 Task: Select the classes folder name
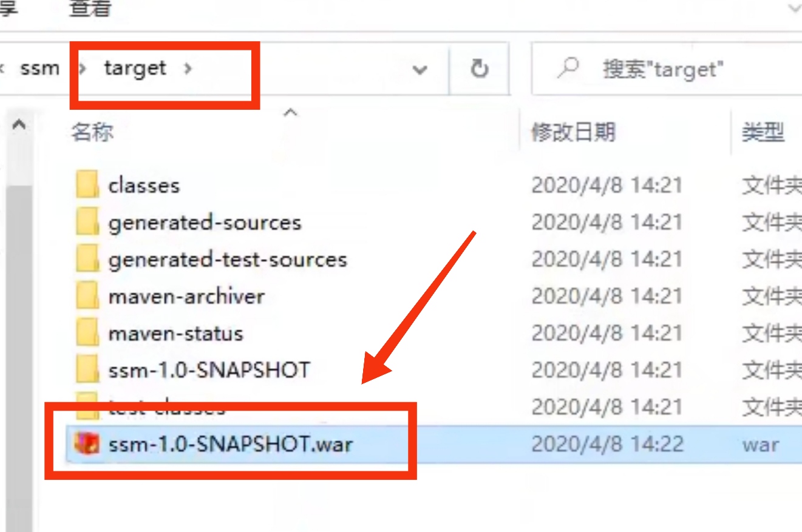pyautogui.click(x=144, y=186)
